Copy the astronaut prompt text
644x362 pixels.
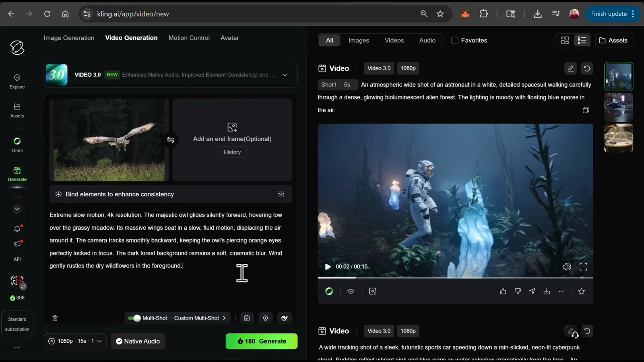(x=586, y=110)
